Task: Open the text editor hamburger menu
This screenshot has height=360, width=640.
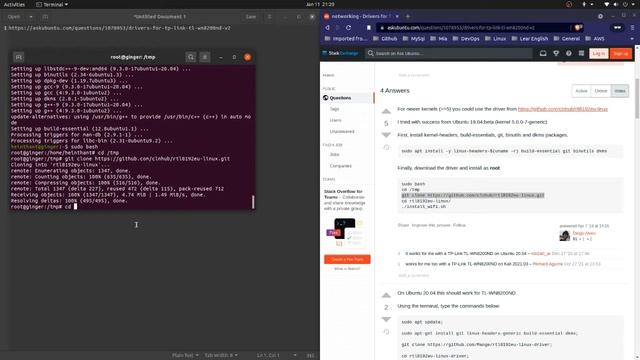Action: pyautogui.click(x=269, y=17)
